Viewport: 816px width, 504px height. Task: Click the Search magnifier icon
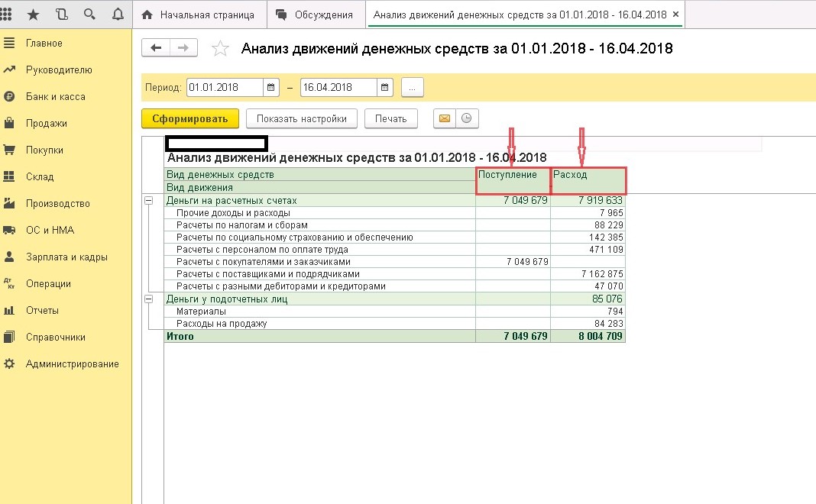point(89,14)
